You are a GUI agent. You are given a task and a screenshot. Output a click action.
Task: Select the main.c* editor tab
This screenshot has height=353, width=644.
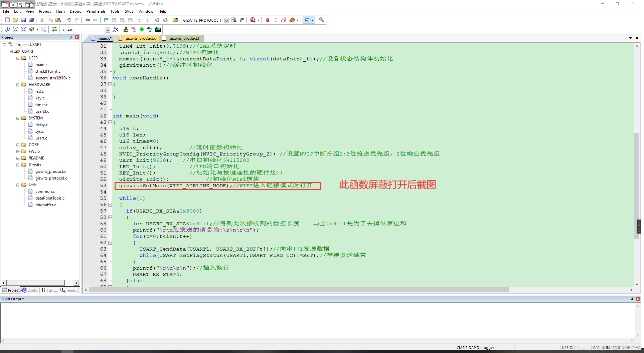(x=102, y=38)
